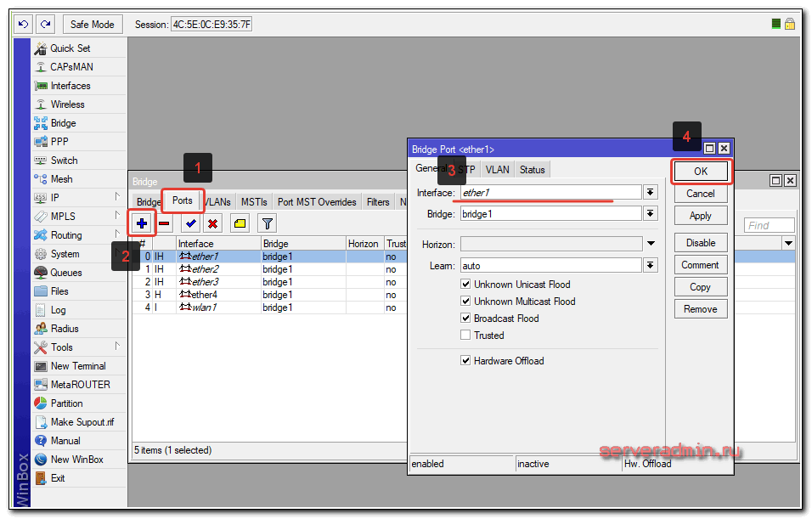Switch to the VLAN tab
The width and height of the screenshot is (812, 519).
(498, 170)
